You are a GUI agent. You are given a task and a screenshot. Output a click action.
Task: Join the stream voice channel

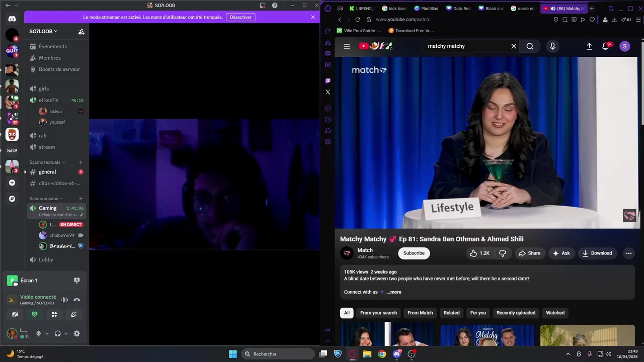57,147
